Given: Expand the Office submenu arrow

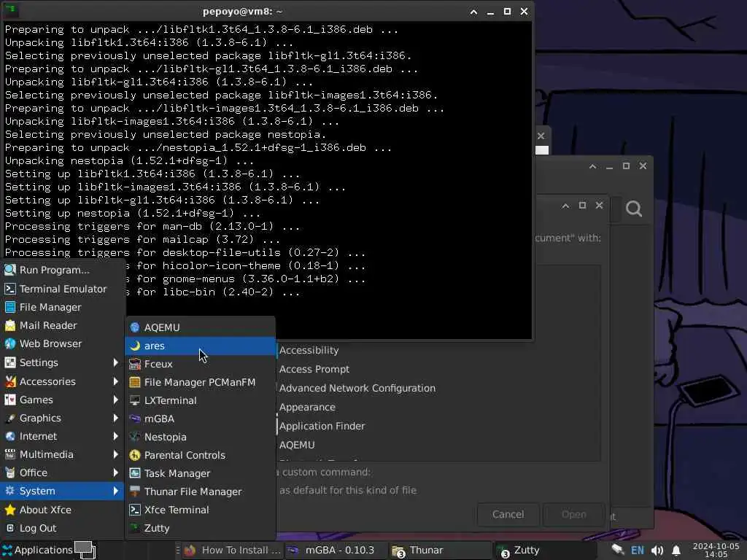Looking at the screenshot, I should 116,472.
